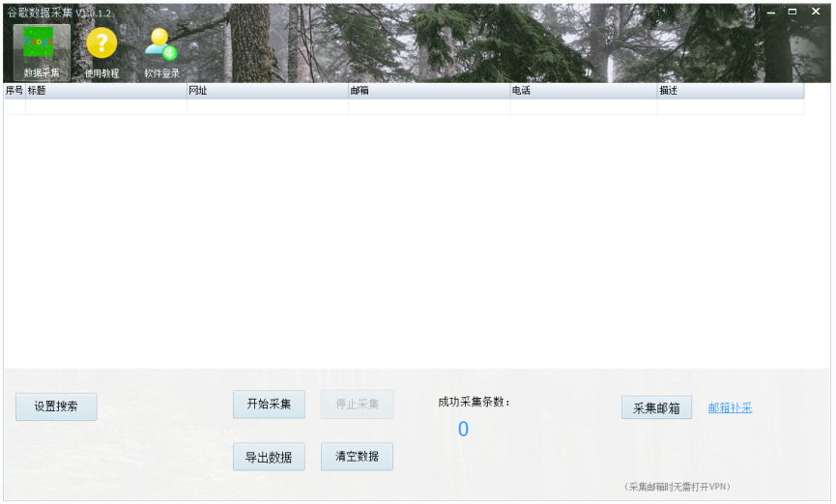Select the 描述 column header
836x504 pixels.
pos(731,91)
